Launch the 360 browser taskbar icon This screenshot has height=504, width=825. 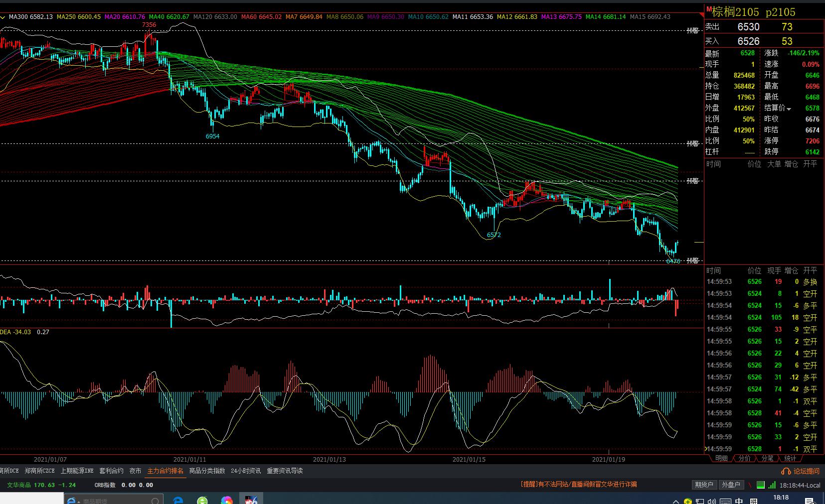point(202,500)
